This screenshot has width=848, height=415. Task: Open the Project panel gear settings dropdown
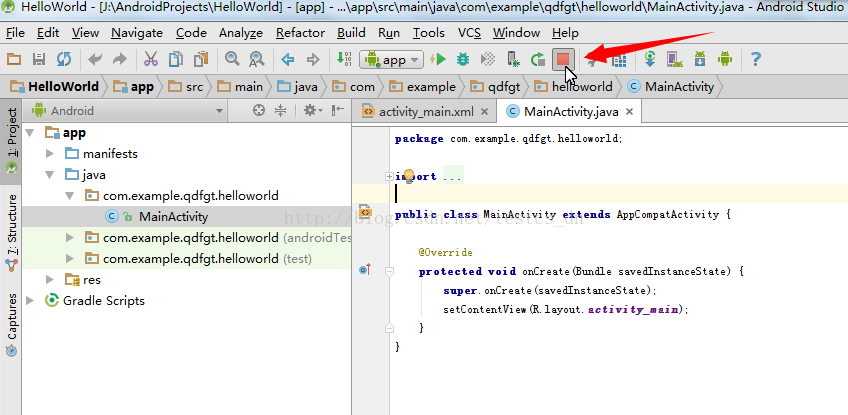pos(313,111)
